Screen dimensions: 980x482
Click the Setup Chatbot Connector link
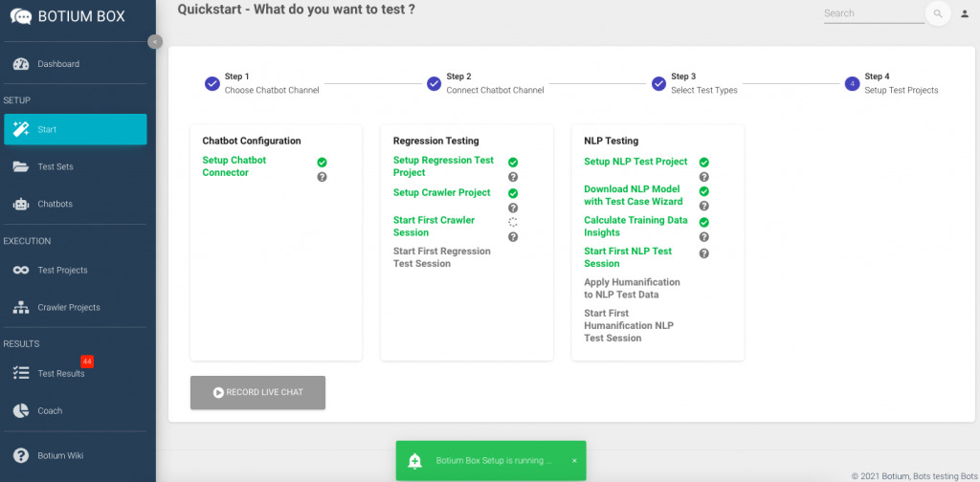coord(234,166)
